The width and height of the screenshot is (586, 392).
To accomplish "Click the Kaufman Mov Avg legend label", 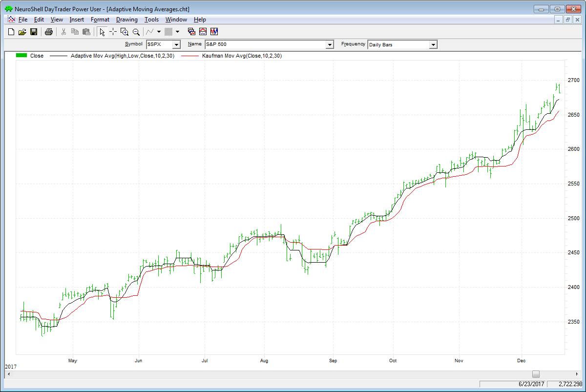I will [241, 56].
